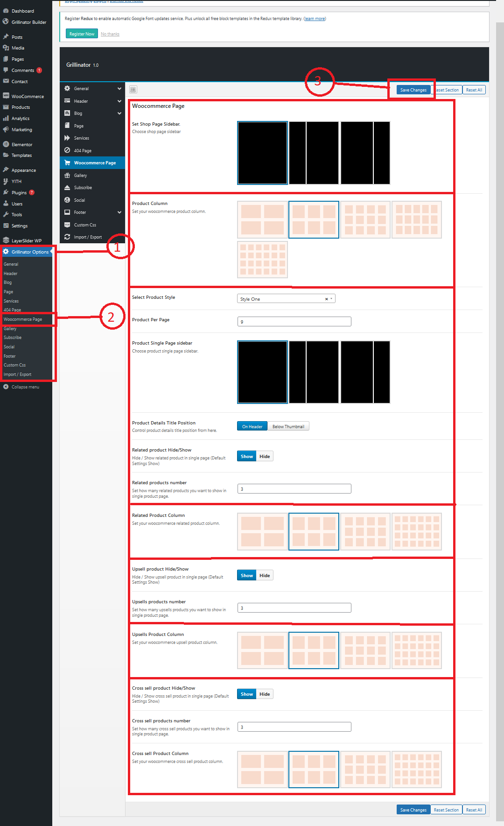This screenshot has height=826, width=504.
Task: Click the Footer icon in options panel
Action: 67,212
